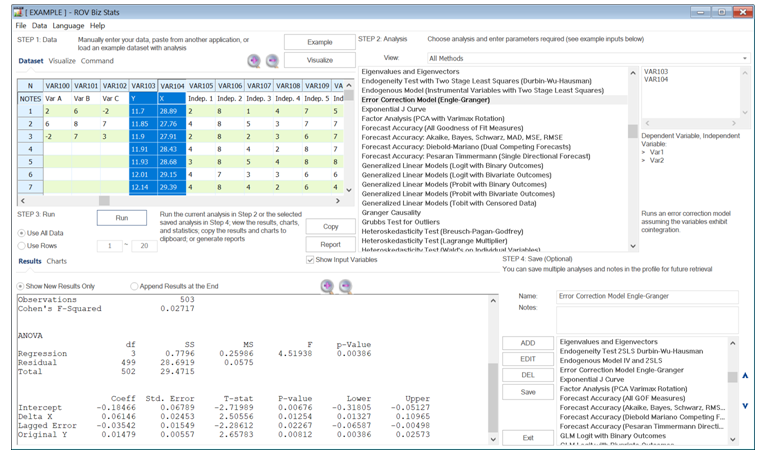Click analysis methods list scroll-up arrow
Viewport: 766px width, 455px height.
pyautogui.click(x=633, y=73)
